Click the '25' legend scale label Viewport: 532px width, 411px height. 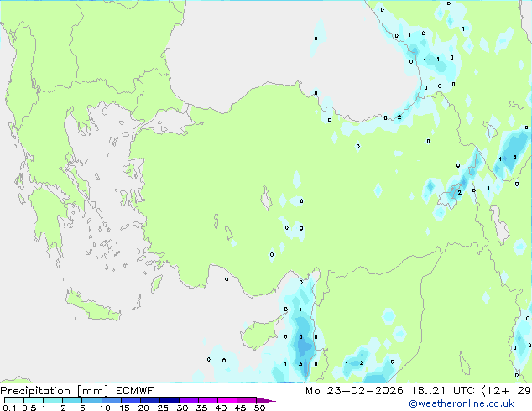[x=163, y=408]
